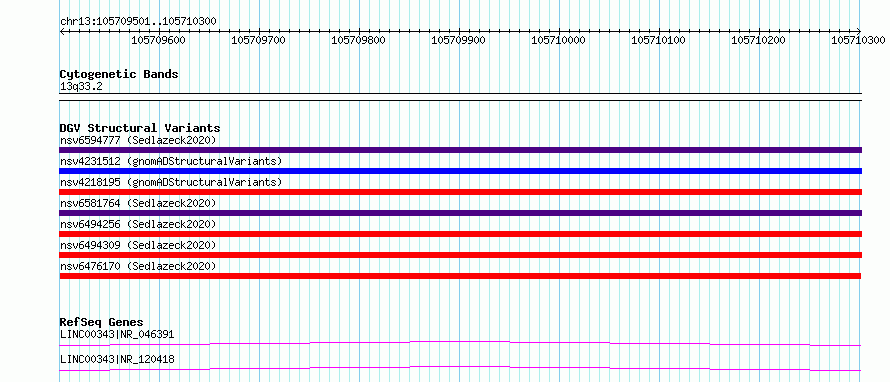Screen dimensions: 890x382
Task: Click the chr13:105709501..105710300 region label
Action: click(138, 21)
